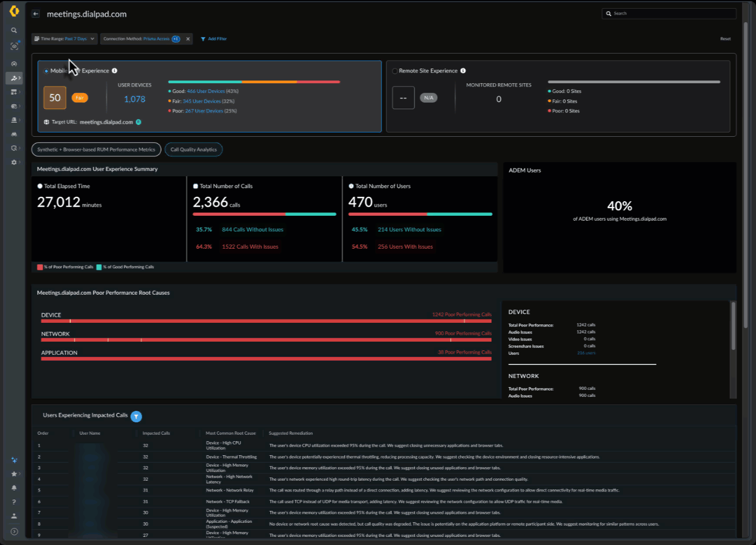The image size is (756, 545).
Task: Click info icon next to Mobile User Experience
Action: click(115, 71)
